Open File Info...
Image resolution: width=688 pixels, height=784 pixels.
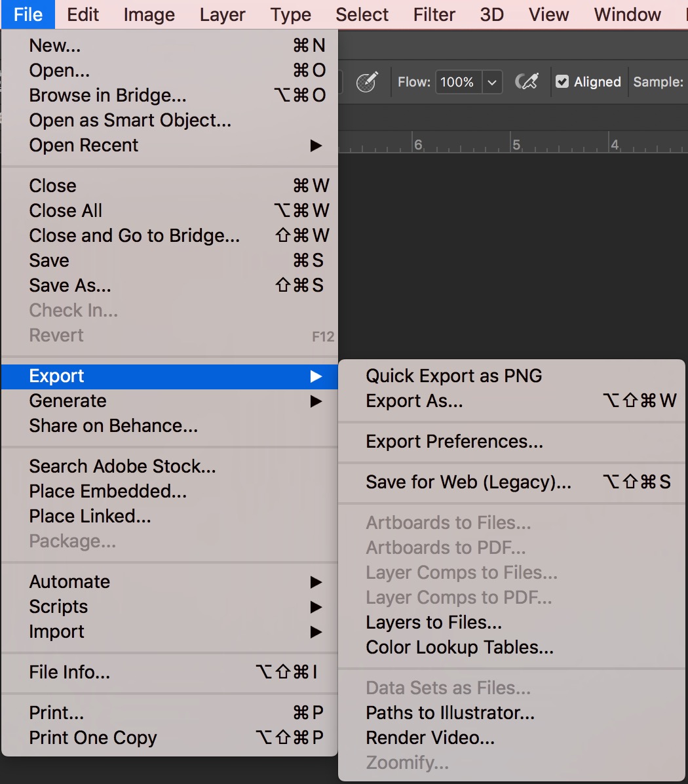tap(170, 673)
